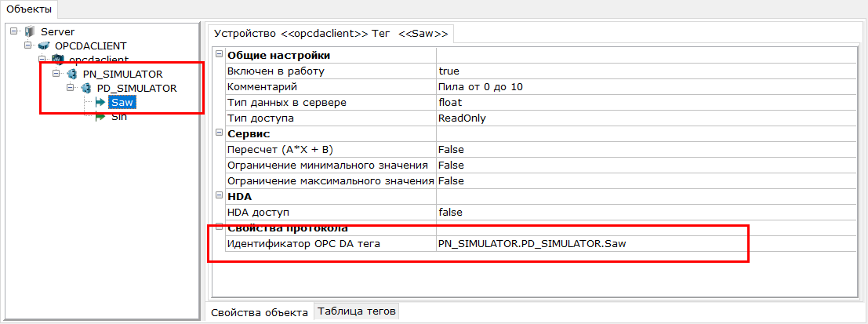Click Идентификатор OPC DA тега property name
The width and height of the screenshot is (868, 324).
coord(304,243)
